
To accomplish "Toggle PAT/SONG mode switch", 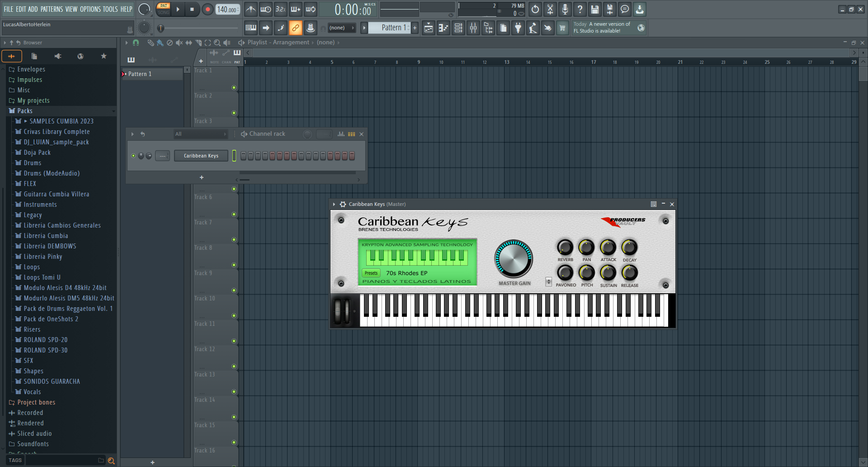I will pos(163,9).
